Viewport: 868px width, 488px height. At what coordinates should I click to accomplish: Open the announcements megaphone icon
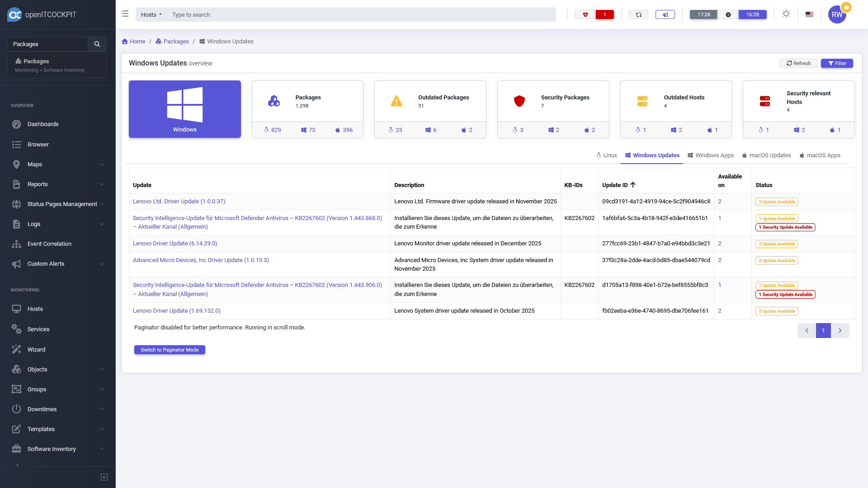[x=665, y=14]
